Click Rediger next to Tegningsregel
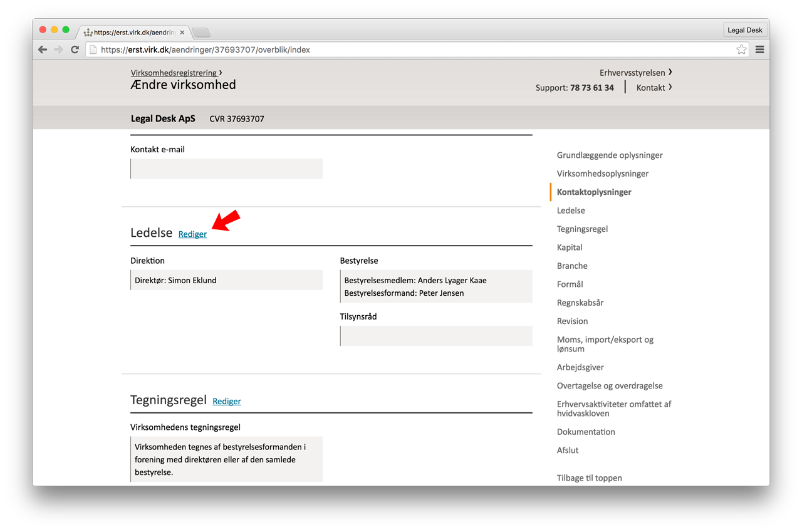The height and width of the screenshot is (532, 802). pyautogui.click(x=227, y=401)
